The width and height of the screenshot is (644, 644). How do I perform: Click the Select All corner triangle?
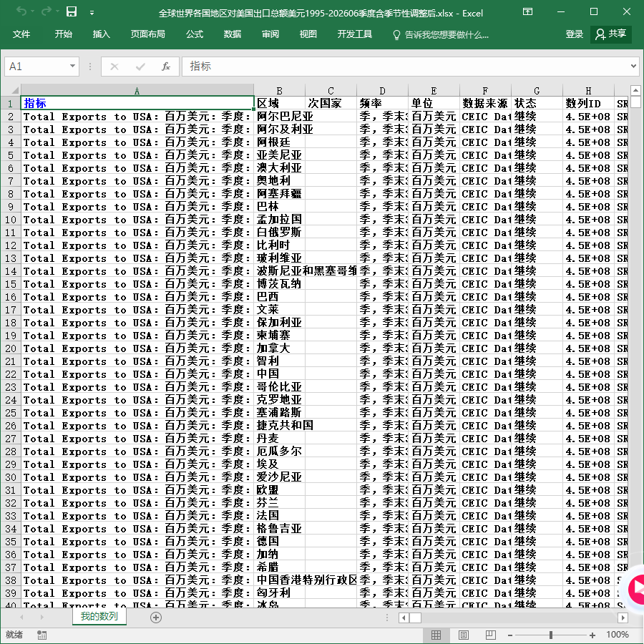(15, 90)
